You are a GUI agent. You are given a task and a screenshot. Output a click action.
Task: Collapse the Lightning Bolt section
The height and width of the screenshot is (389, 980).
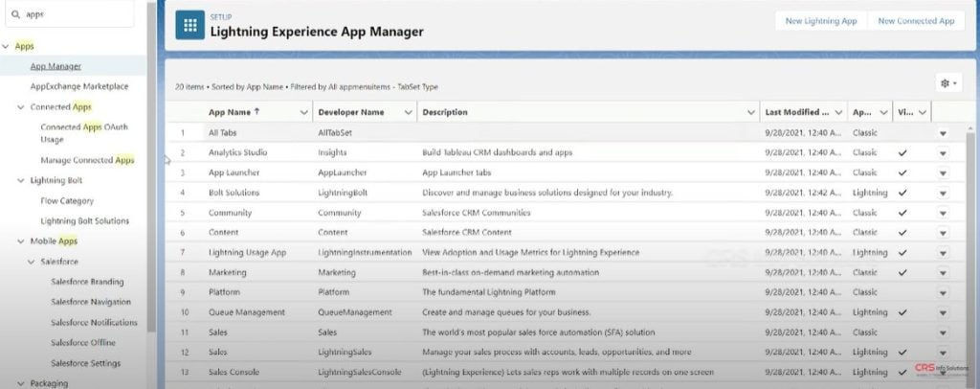tap(21, 180)
